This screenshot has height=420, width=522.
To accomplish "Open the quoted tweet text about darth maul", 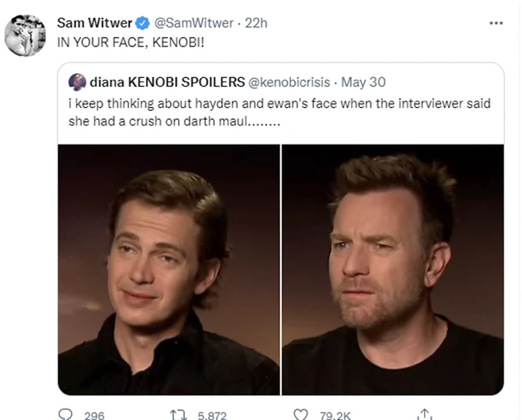I will coord(277,112).
